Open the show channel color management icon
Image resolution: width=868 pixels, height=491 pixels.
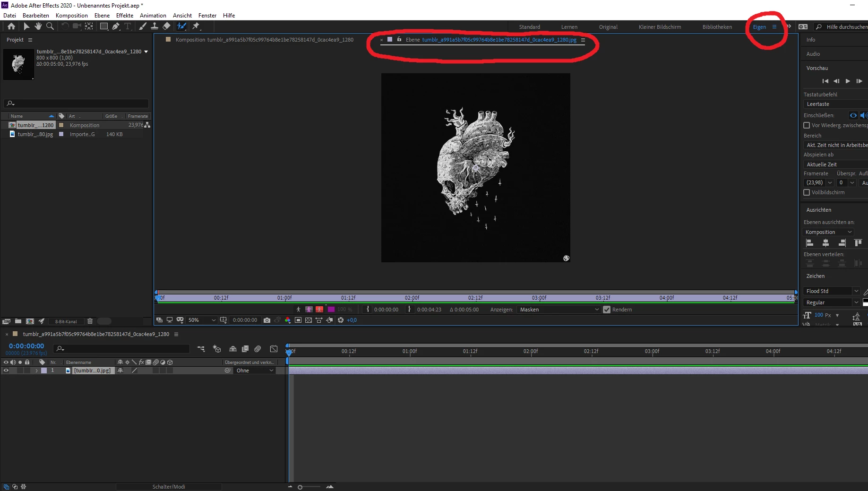[288, 320]
